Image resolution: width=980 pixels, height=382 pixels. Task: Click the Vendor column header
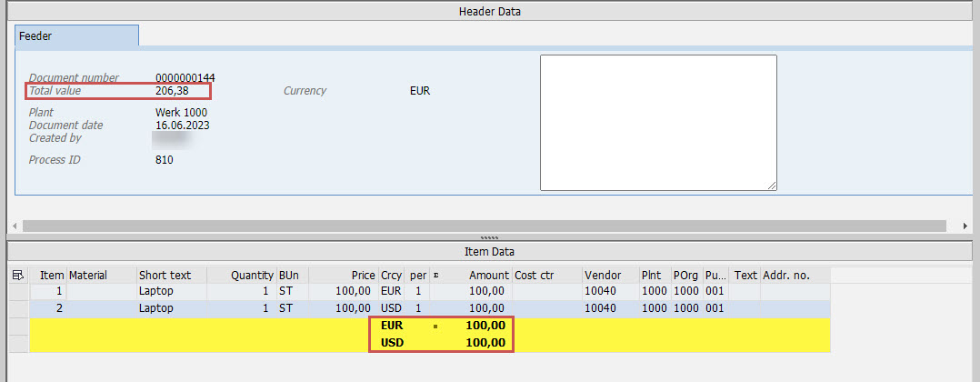(x=609, y=275)
